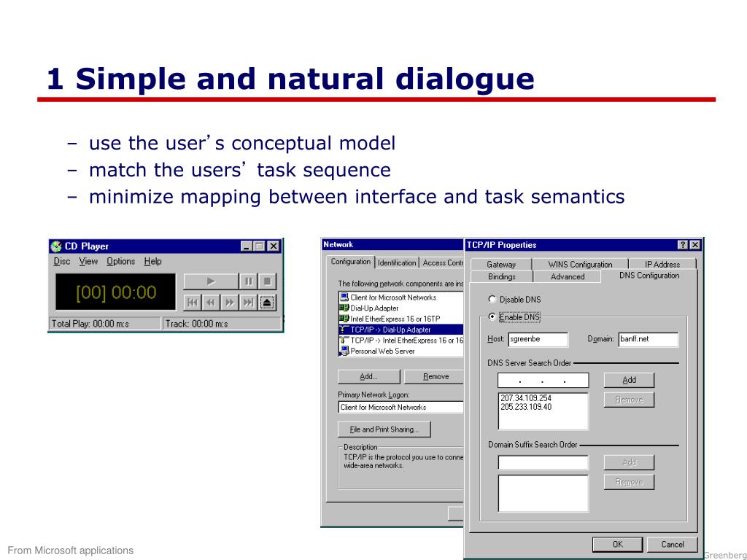Pause the CD Player
747x560 pixels.
click(x=248, y=281)
